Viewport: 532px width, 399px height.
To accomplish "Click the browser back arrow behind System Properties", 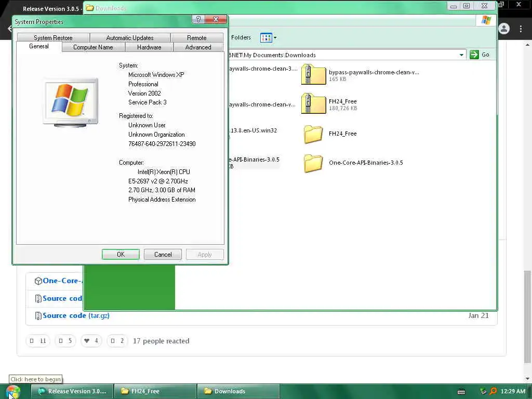I will pos(9,29).
